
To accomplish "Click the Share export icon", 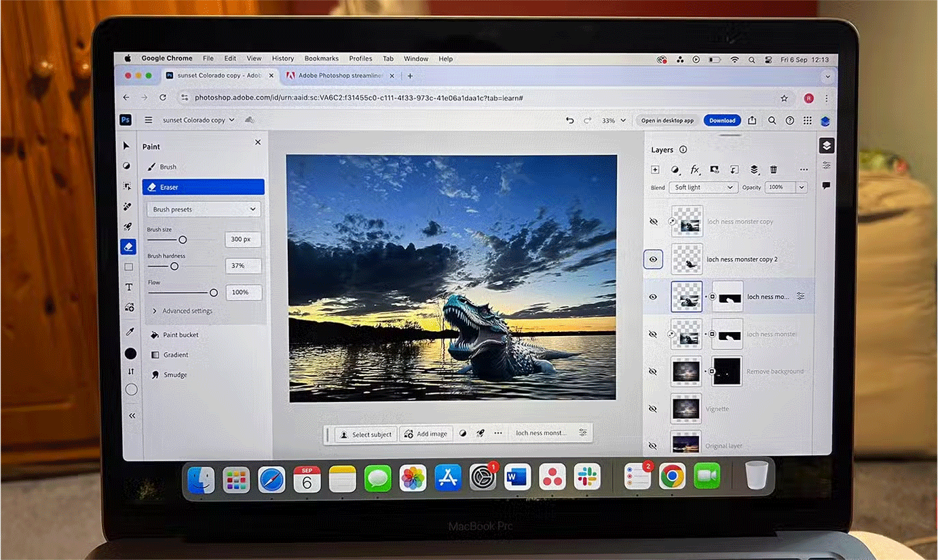I will (752, 120).
